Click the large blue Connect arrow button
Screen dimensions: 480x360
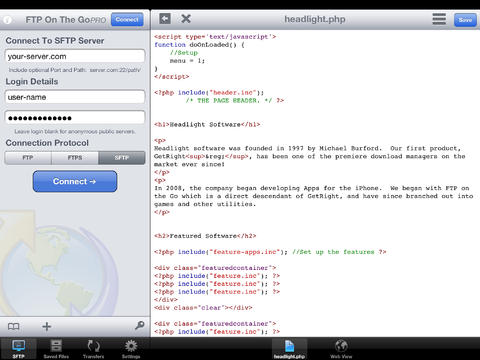point(75,181)
